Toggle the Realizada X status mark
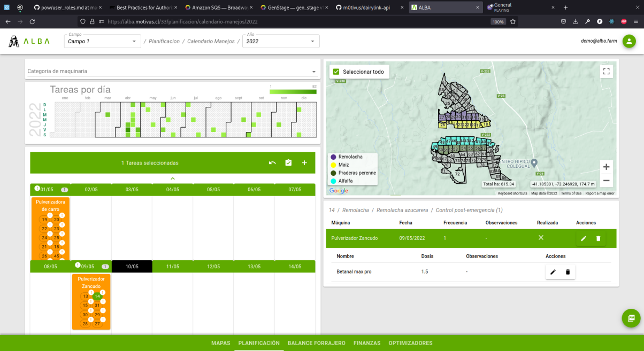The height and width of the screenshot is (351, 644). click(x=541, y=238)
